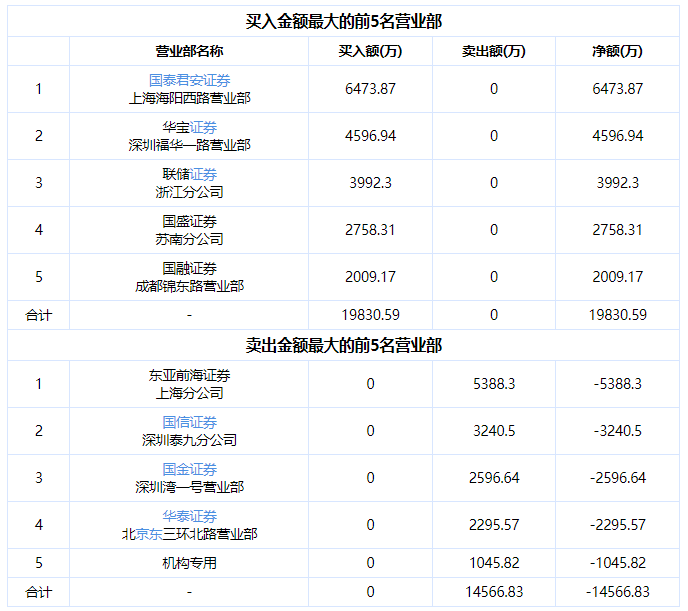Click 证券 link in 联储证券 row
Viewport: 688px width, 611px height.
tap(203, 174)
